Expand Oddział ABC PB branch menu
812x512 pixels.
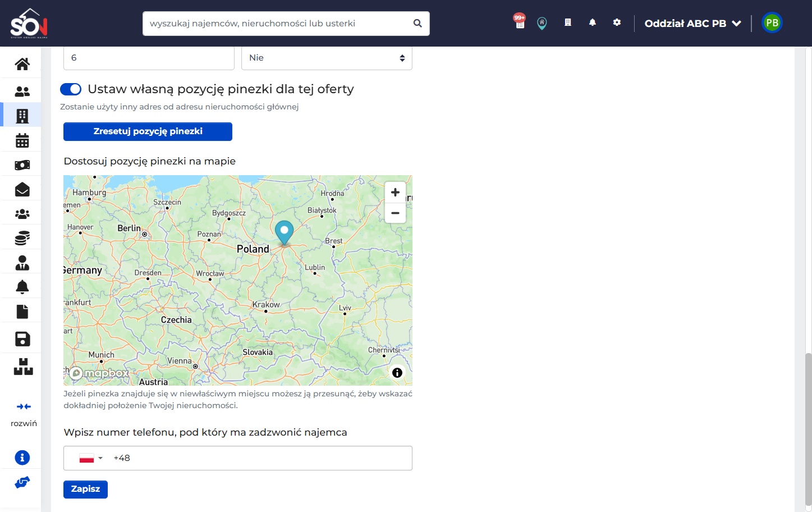(692, 24)
